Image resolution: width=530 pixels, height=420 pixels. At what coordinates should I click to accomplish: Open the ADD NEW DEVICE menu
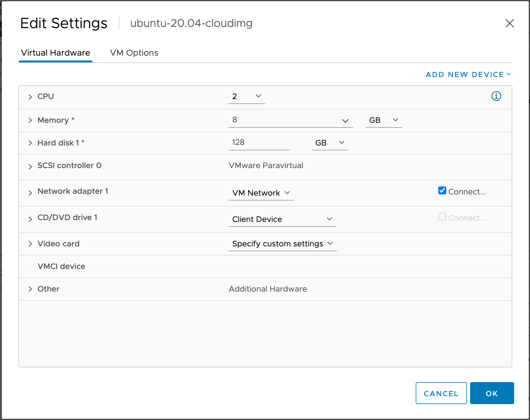467,74
